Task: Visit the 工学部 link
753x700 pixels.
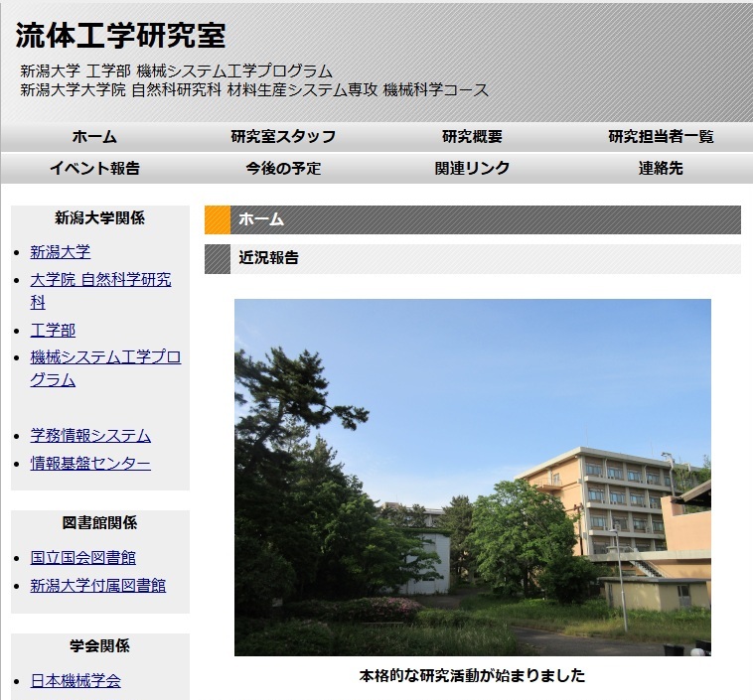Action: 53,331
